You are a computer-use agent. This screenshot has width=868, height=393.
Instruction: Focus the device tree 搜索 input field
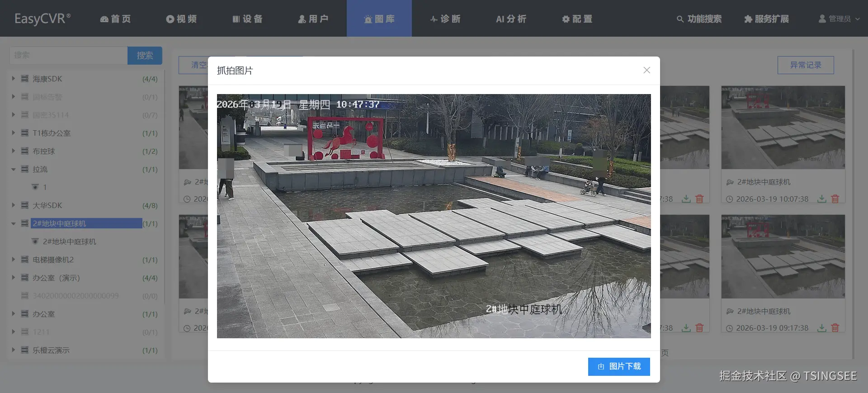[68, 55]
